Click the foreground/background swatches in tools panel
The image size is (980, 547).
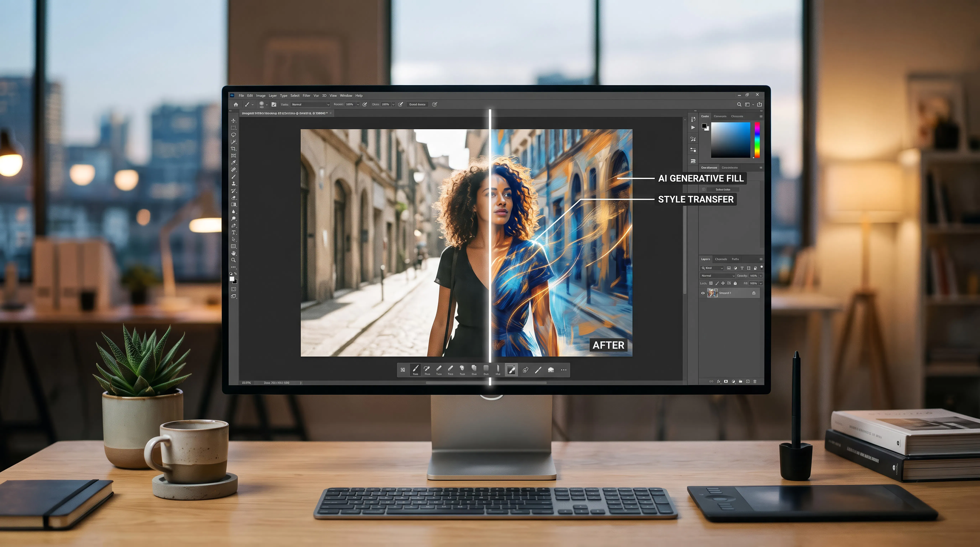click(x=233, y=280)
